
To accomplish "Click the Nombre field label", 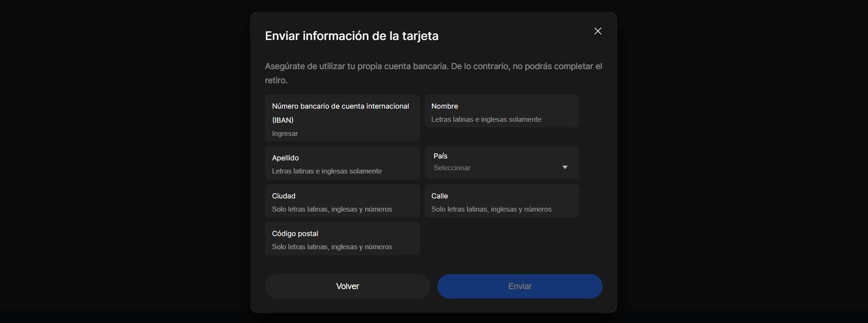I will (444, 106).
